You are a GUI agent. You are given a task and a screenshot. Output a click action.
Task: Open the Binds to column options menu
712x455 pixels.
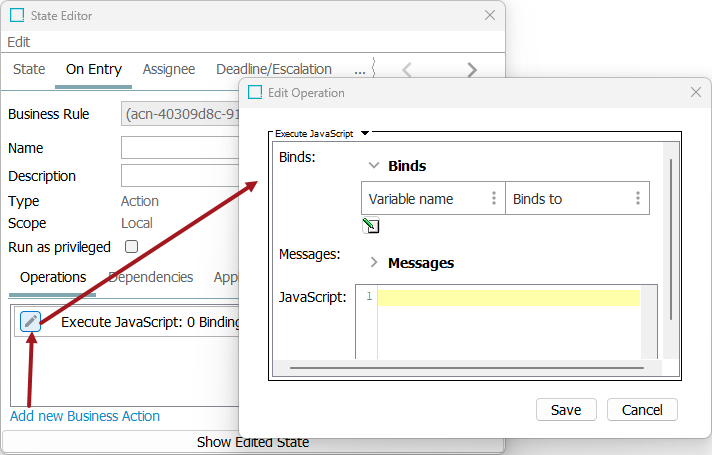coord(638,198)
